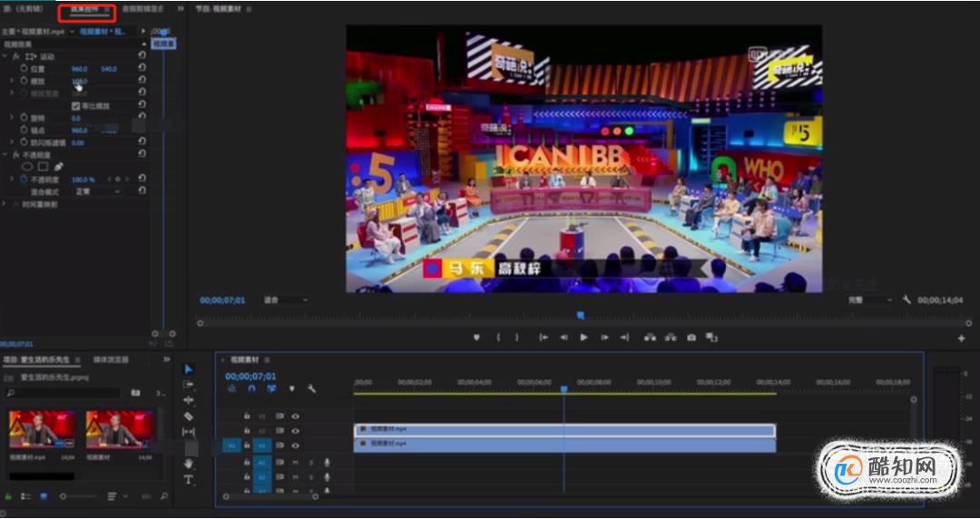This screenshot has height=519, width=980.
Task: Add marker in the timeline header
Action: coord(291,388)
